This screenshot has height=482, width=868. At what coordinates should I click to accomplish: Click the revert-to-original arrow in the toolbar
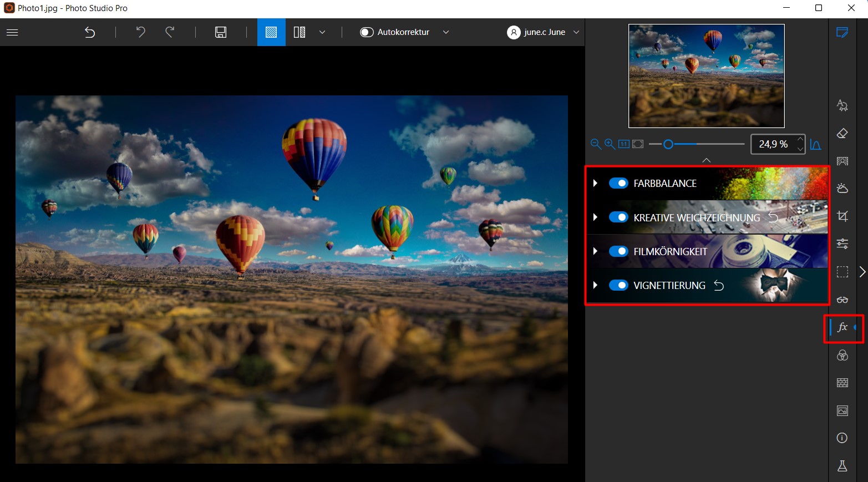90,32
